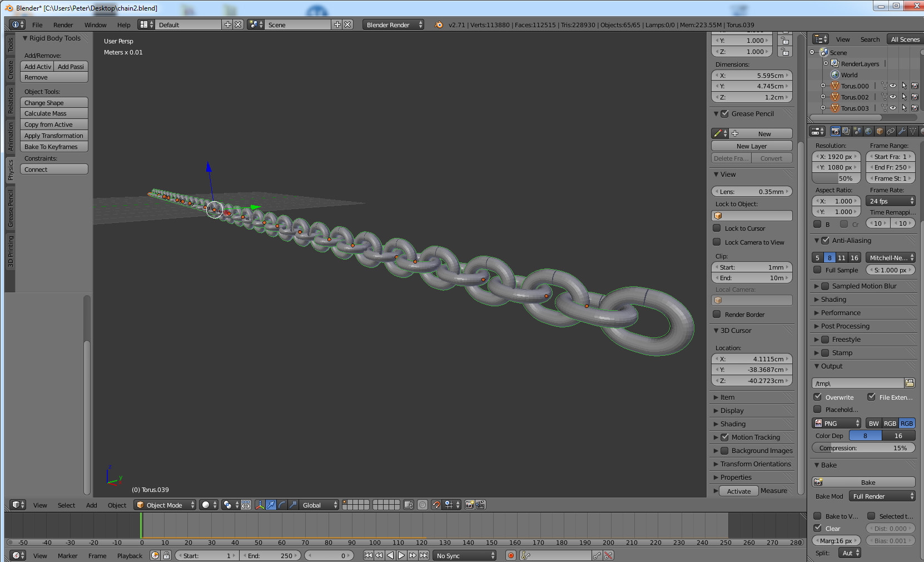924x562 pixels.
Task: Click the OpenGL render active viewport camera icon
Action: point(470,505)
